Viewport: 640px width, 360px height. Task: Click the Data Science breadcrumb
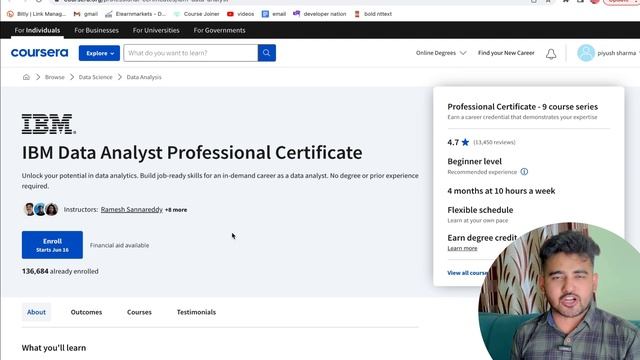pyautogui.click(x=96, y=77)
